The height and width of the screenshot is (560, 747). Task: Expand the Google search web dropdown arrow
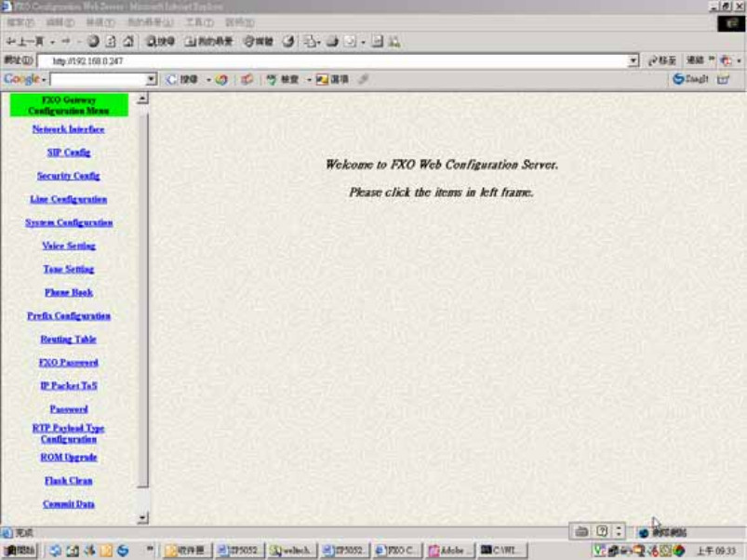pos(208,80)
